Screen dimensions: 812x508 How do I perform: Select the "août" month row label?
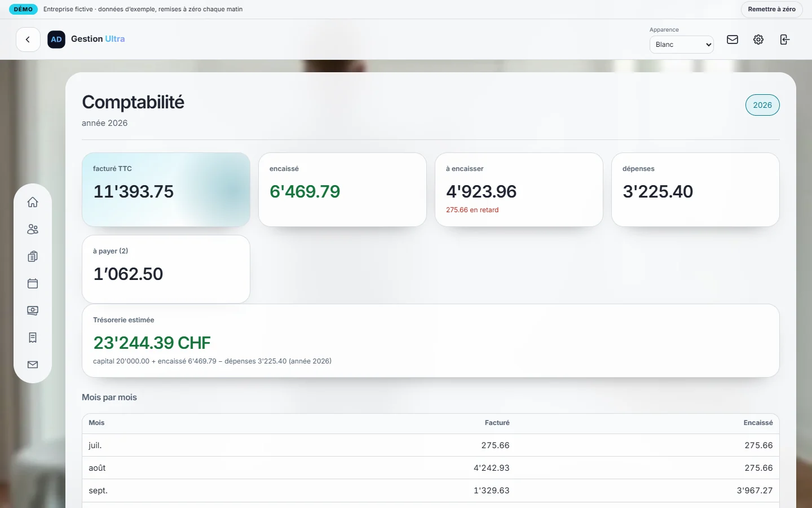(97, 468)
